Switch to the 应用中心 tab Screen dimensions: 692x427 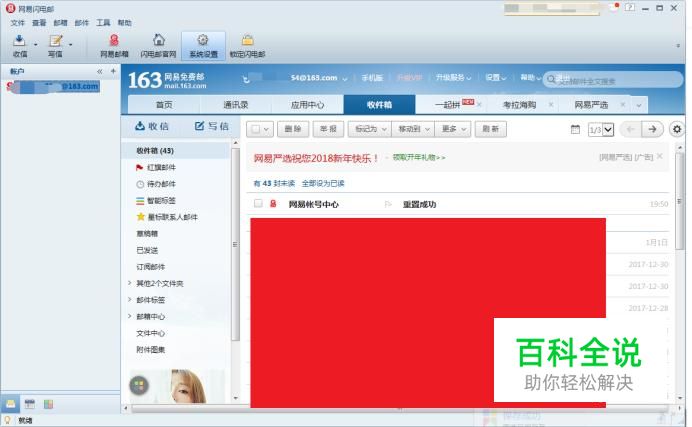307,105
